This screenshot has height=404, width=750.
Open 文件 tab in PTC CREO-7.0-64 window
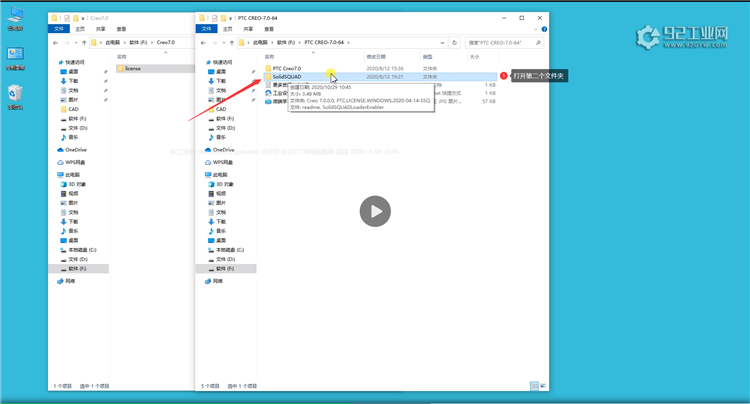[x=206, y=29]
